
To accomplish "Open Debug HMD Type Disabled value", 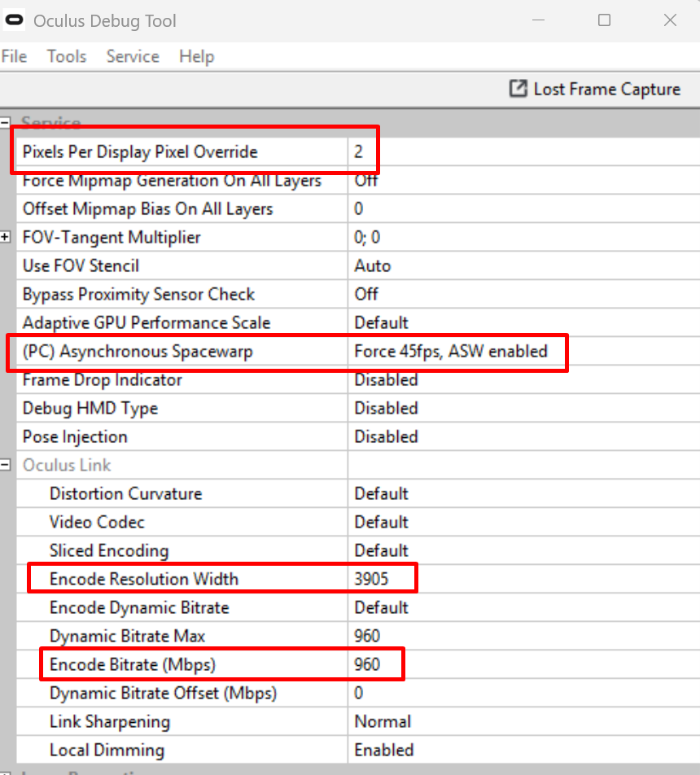I will click(x=386, y=409).
